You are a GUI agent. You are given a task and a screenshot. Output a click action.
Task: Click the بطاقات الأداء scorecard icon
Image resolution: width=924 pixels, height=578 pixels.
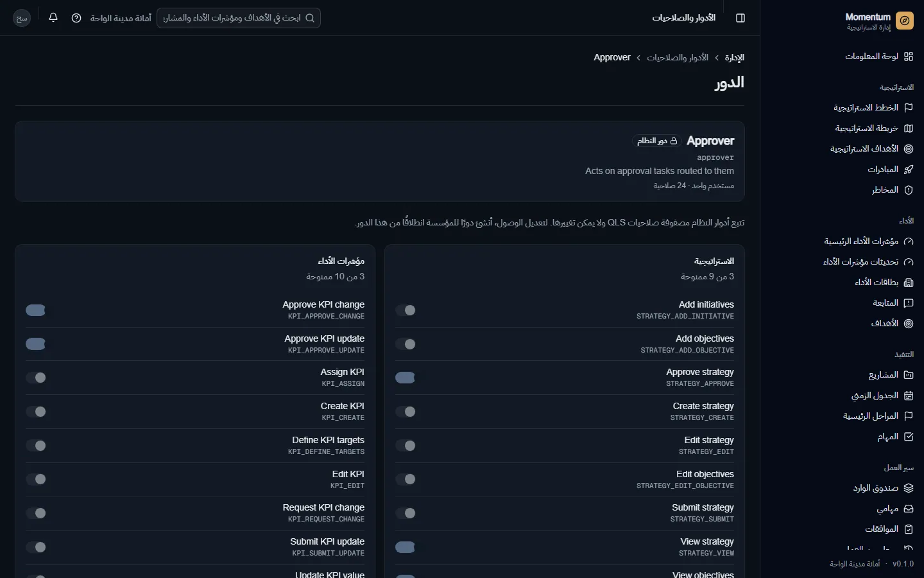coord(909,283)
